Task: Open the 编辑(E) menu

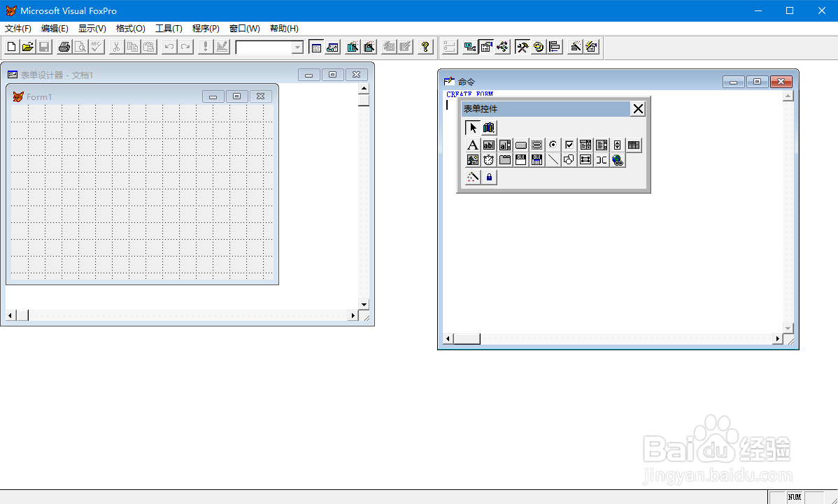Action: click(55, 29)
